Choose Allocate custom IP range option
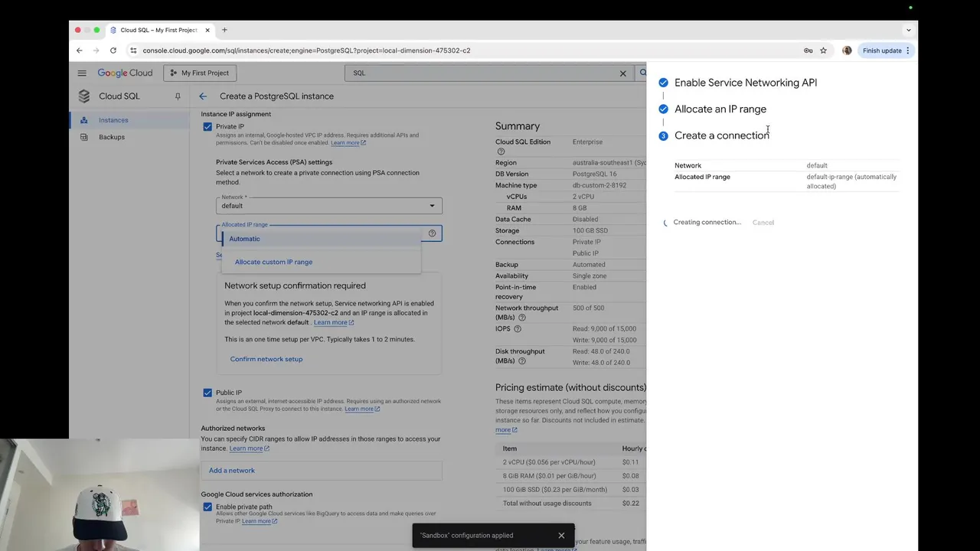980x551 pixels. [322, 262]
